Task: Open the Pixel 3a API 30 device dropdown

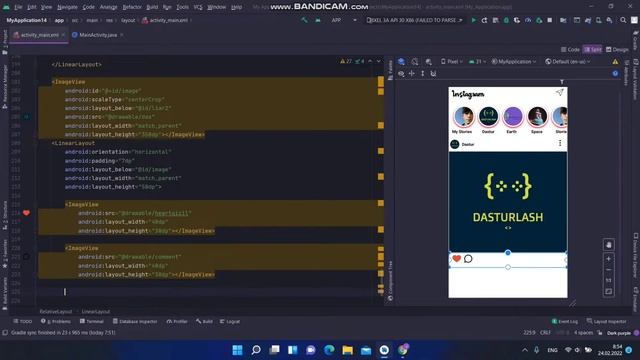Action: (x=415, y=20)
